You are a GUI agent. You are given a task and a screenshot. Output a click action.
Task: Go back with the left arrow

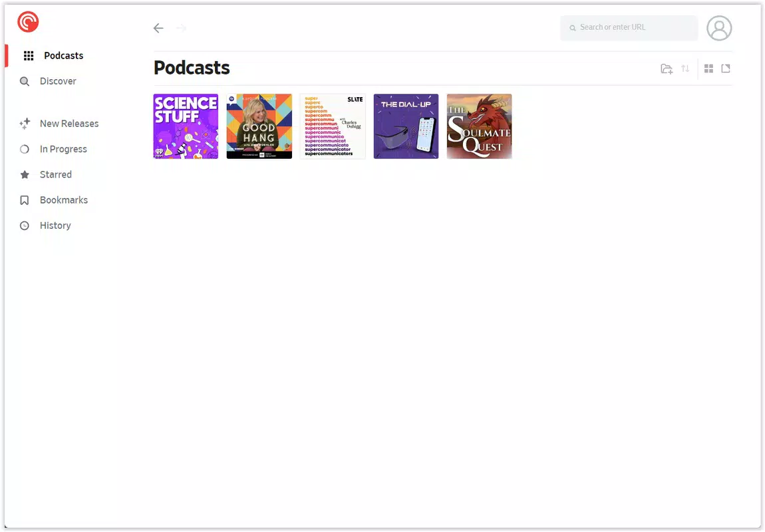tap(158, 28)
